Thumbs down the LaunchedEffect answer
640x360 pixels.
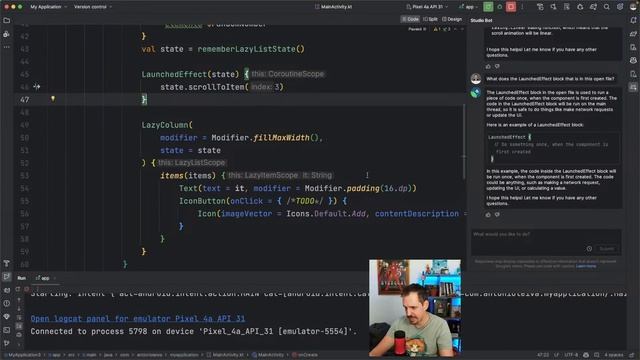[x=497, y=214]
